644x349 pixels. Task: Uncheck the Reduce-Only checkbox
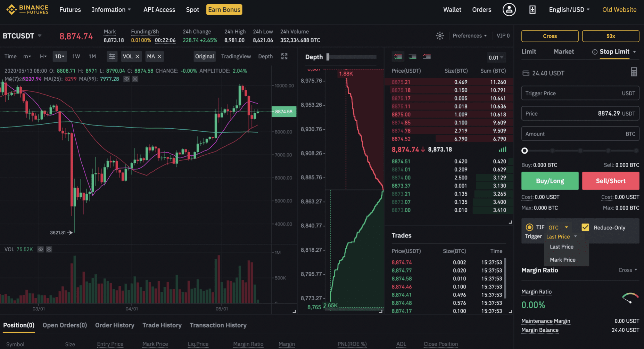click(585, 227)
